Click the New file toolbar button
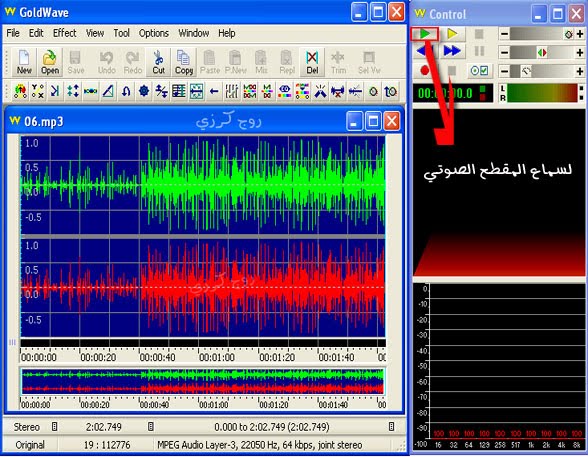Viewport: 588px width, 457px height. point(24,62)
